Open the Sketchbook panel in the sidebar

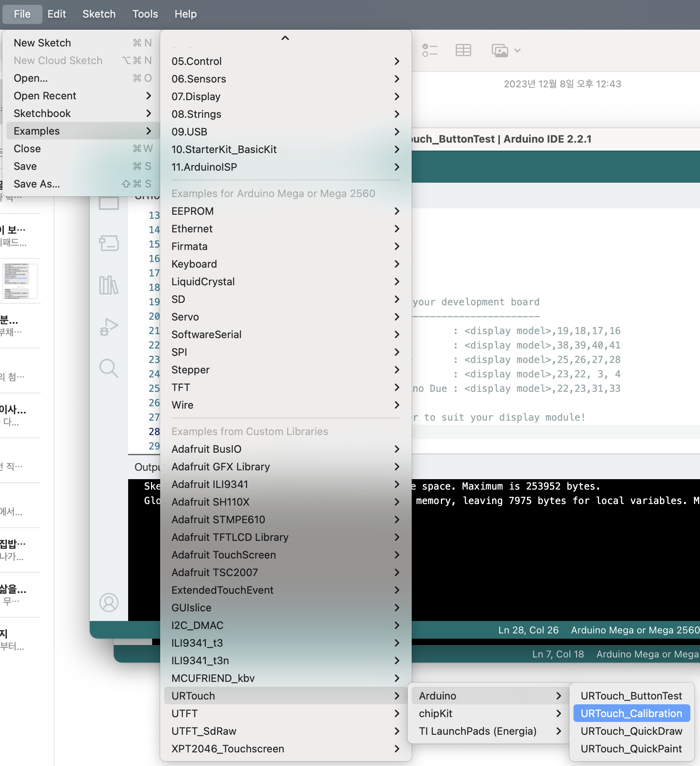[109, 202]
